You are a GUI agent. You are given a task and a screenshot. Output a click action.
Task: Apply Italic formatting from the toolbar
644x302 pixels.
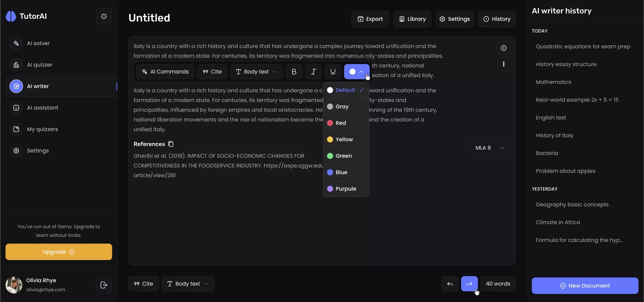click(313, 72)
